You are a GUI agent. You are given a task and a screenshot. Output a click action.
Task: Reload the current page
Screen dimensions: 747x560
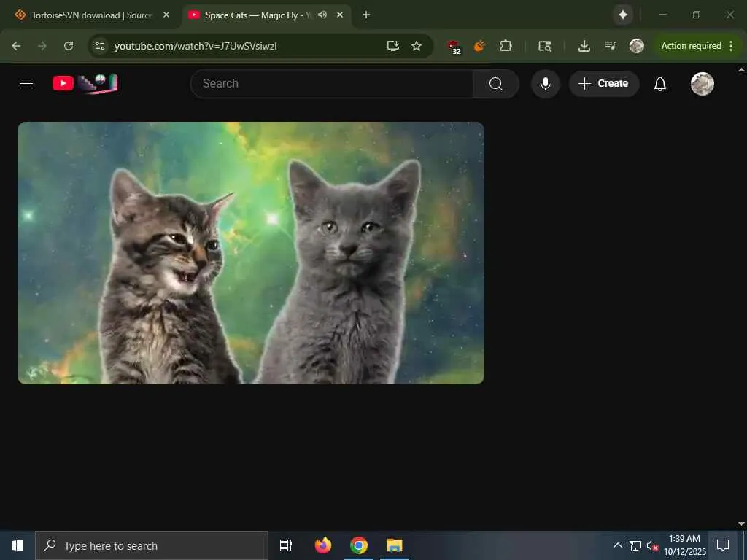pos(69,46)
